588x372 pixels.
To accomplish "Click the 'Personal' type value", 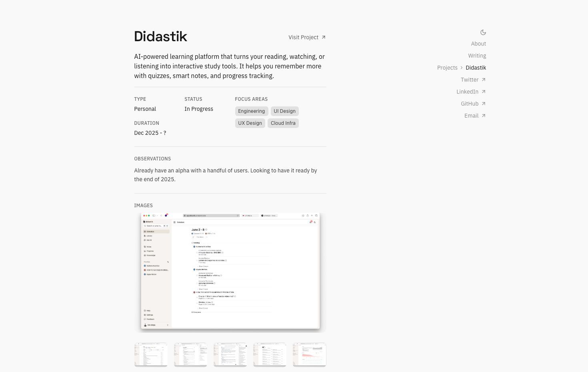I will point(145,109).
